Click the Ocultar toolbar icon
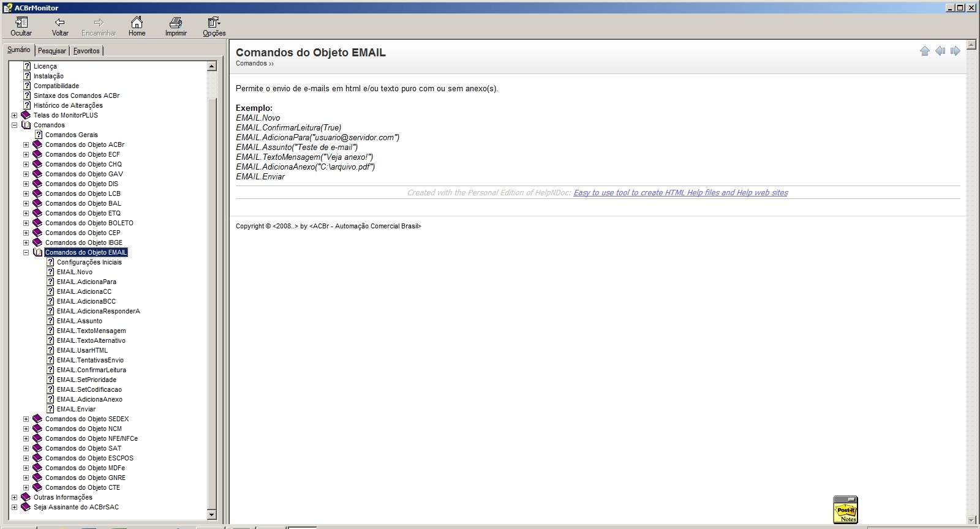This screenshot has height=529, width=980. tap(21, 23)
